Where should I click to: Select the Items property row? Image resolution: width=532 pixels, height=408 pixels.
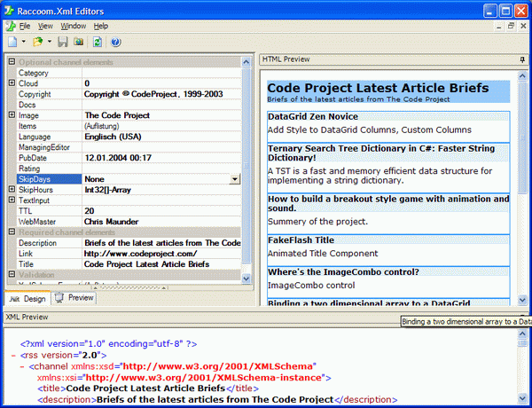129,126
